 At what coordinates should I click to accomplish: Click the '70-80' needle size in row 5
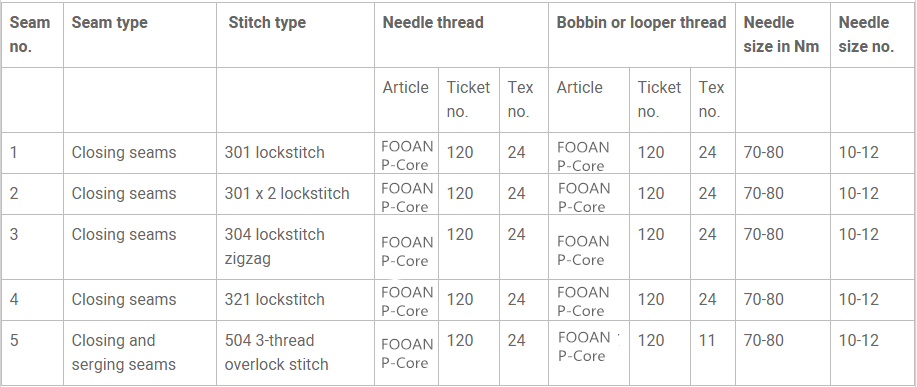[763, 340]
